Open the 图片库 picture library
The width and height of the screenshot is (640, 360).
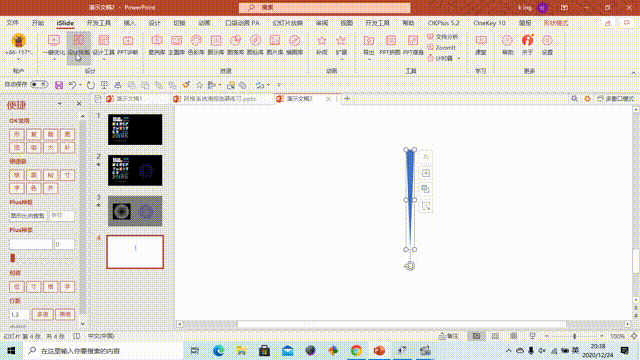coord(275,44)
